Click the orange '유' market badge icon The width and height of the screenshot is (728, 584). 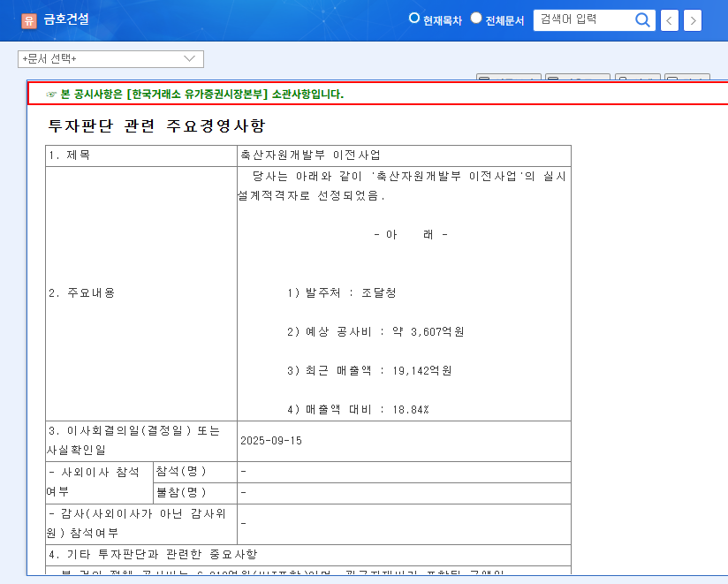[x=29, y=20]
